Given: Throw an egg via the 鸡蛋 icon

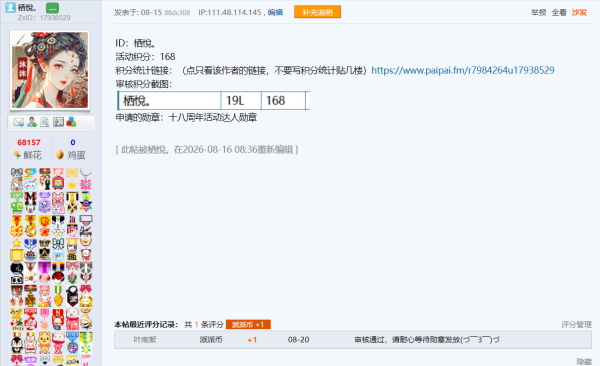Looking at the screenshot, I should [x=60, y=155].
